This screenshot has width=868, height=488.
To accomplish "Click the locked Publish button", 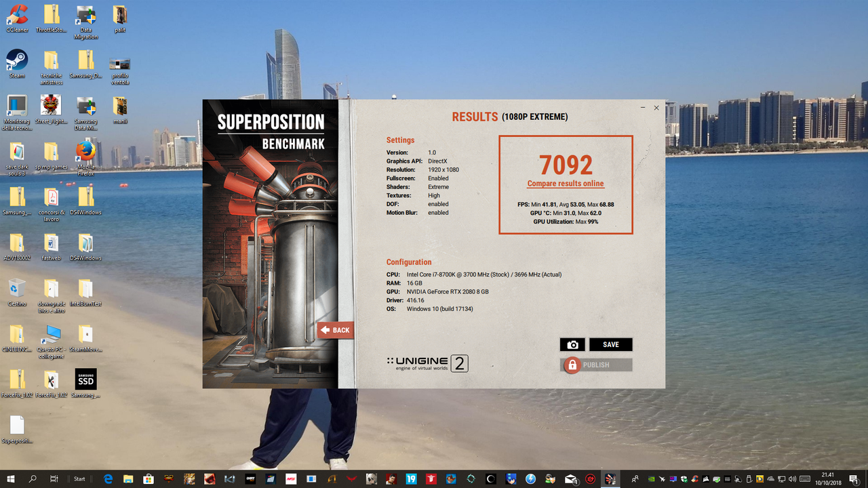I will [597, 365].
